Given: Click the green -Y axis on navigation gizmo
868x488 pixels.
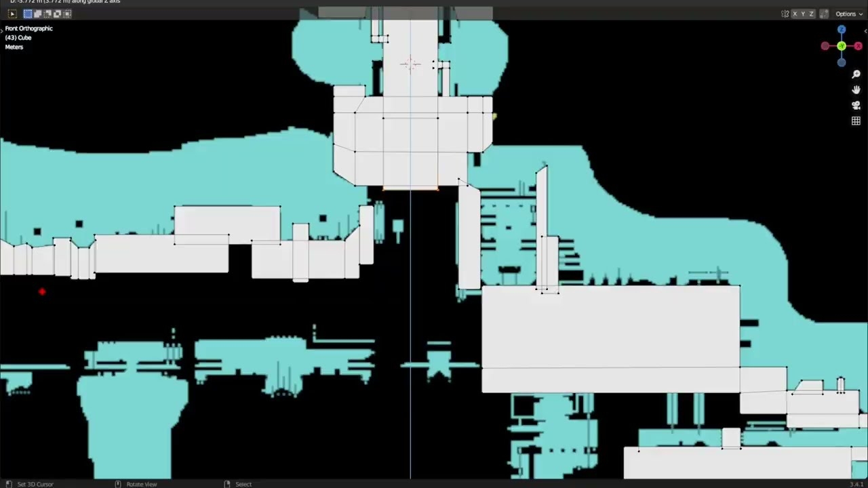Looking at the screenshot, I should [x=841, y=45].
